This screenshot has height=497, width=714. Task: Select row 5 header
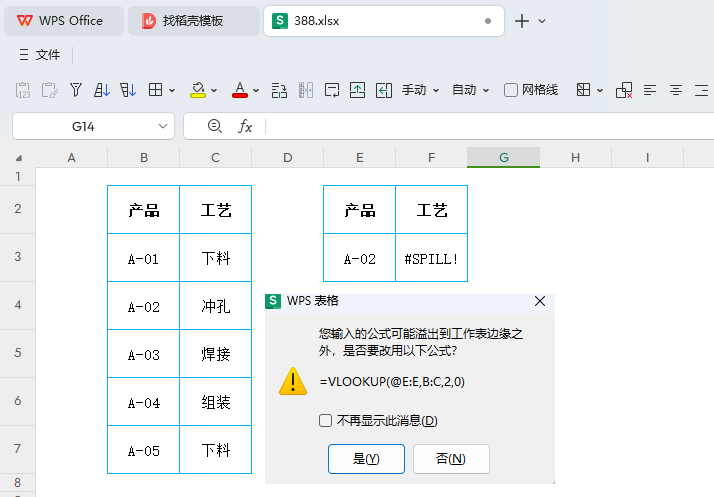18,353
